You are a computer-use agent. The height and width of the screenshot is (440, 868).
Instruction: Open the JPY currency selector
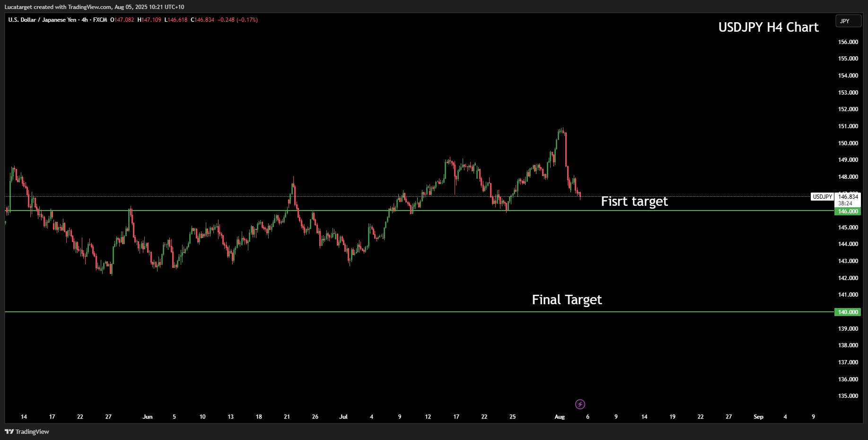click(848, 21)
